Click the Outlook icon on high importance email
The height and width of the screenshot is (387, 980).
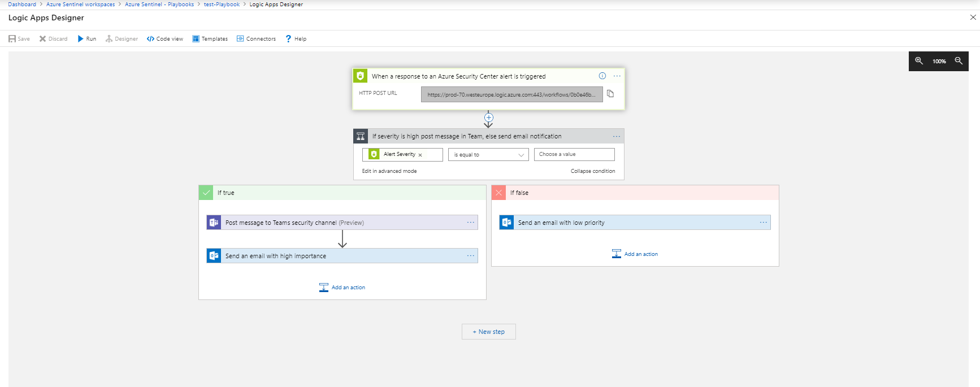pos(214,256)
